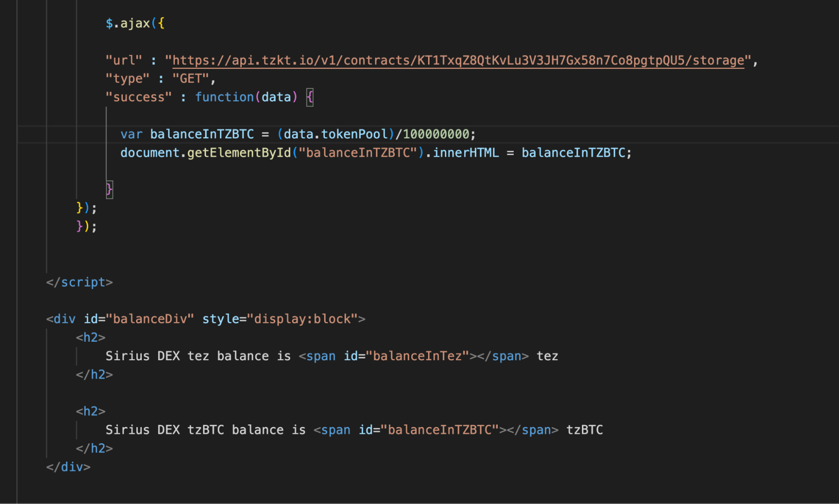The image size is (839, 504).
Task: Click the balanceInTez span id value
Action: pyautogui.click(x=417, y=356)
